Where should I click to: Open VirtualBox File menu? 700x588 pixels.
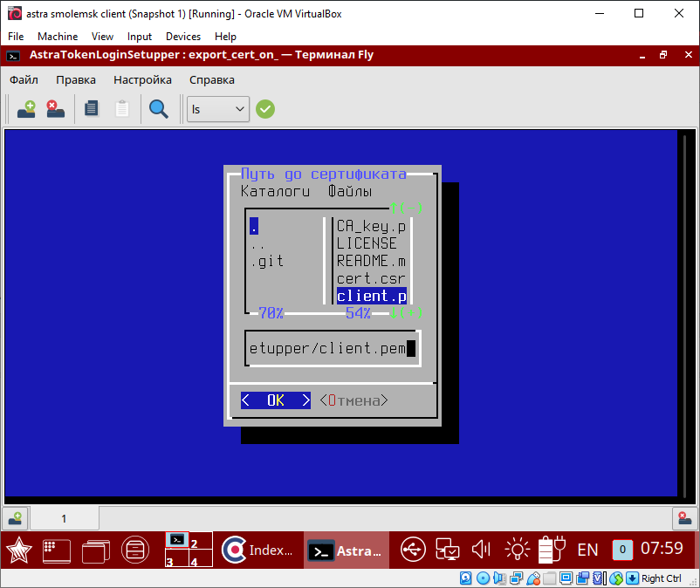[x=16, y=37]
